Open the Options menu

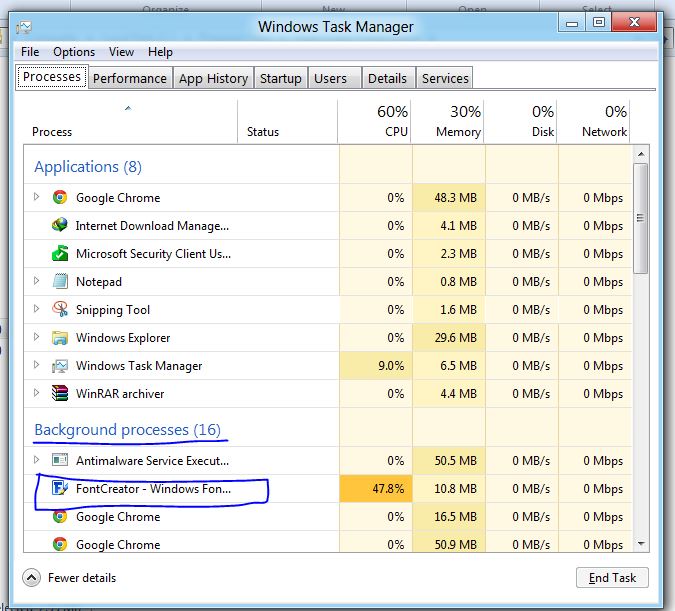(74, 52)
